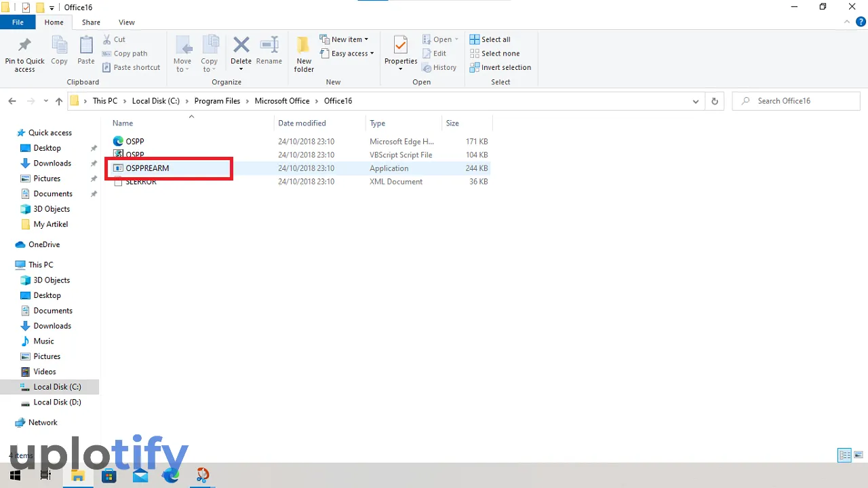Select the OSPPREARM application file
This screenshot has width=868, height=488.
(x=300, y=168)
